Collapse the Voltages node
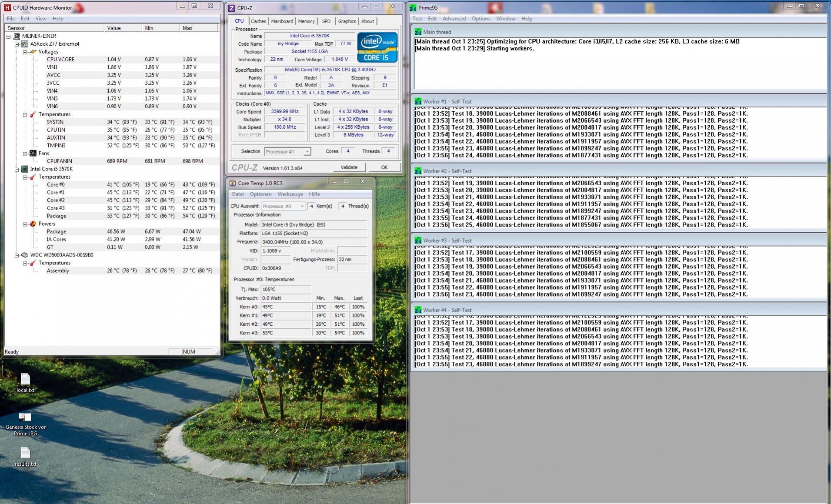This screenshot has width=831, height=504. tap(25, 52)
